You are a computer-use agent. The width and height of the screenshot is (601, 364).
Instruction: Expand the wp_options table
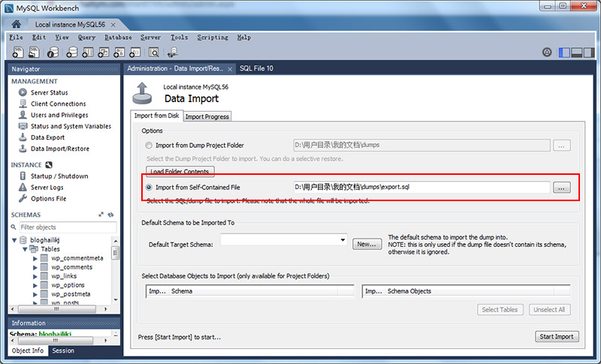[x=35, y=285]
